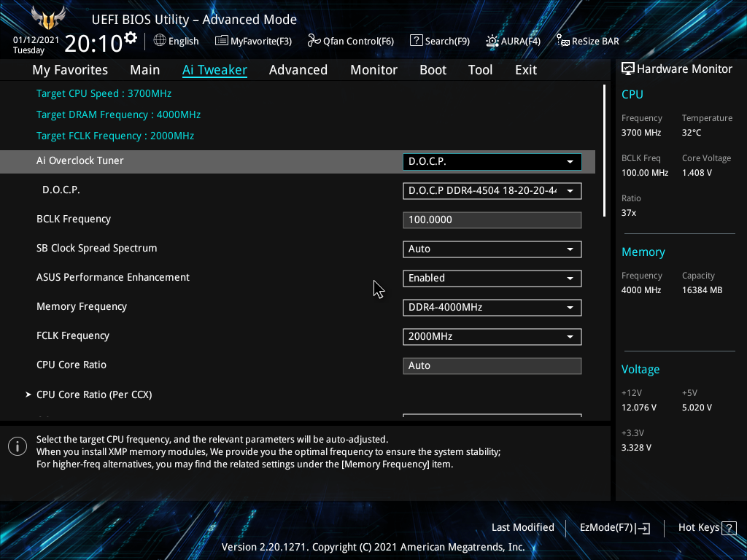Screen dimensions: 747x560
Task: Open ASUS Performance Enhancement Enabled dropdown
Action: coord(492,279)
